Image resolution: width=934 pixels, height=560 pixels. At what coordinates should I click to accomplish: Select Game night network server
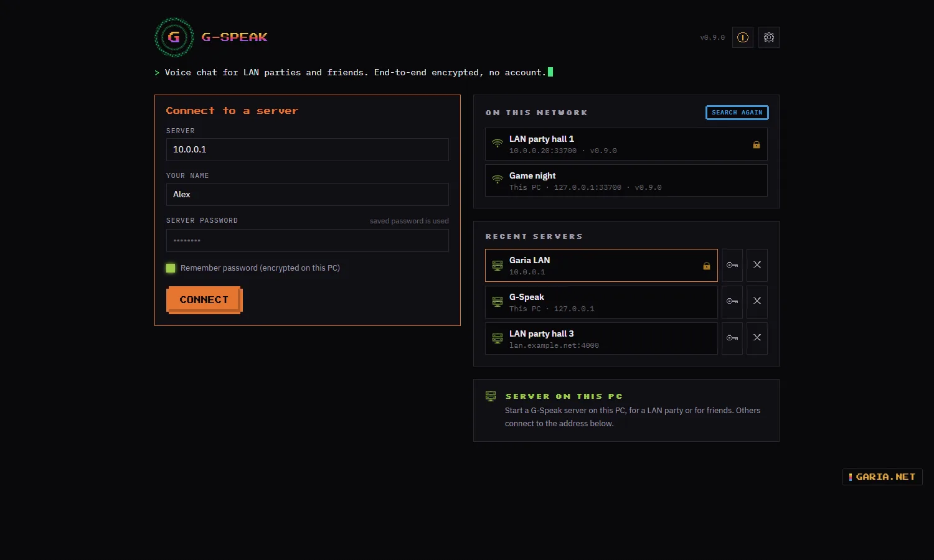pyautogui.click(x=626, y=181)
